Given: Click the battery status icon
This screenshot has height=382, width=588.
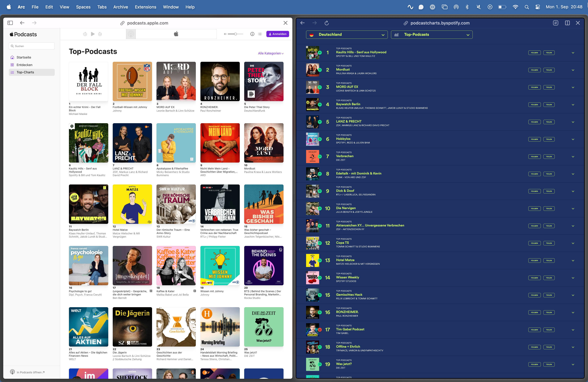Looking at the screenshot, I should (x=502, y=7).
